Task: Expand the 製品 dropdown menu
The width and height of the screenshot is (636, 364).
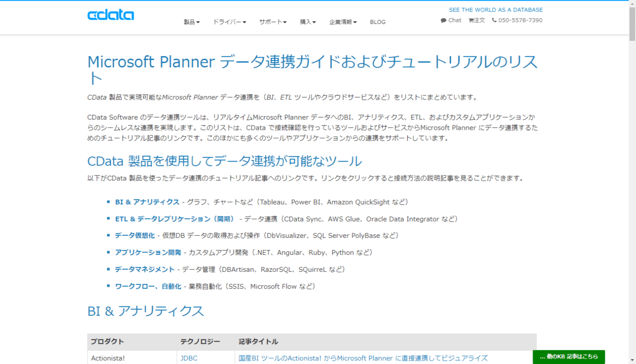Action: point(192,22)
